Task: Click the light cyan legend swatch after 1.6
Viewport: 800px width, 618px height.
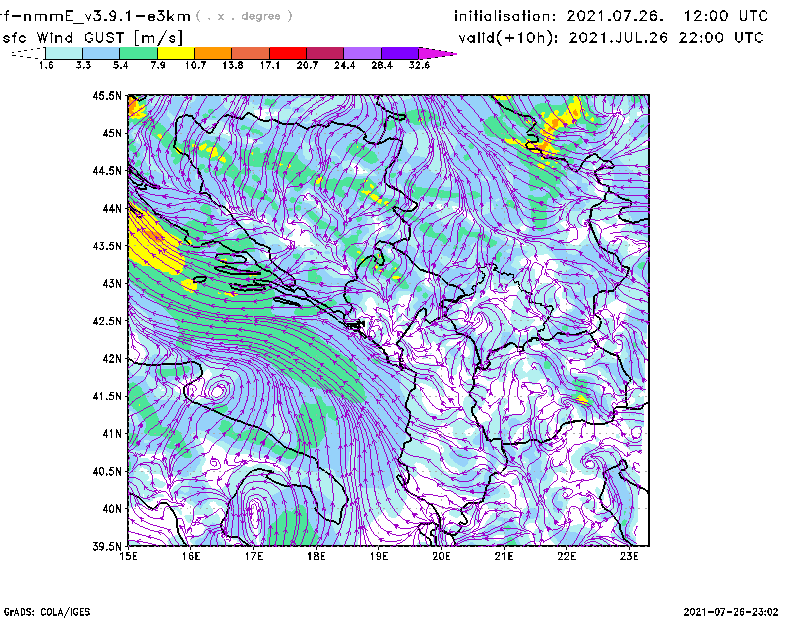Action: [x=64, y=53]
